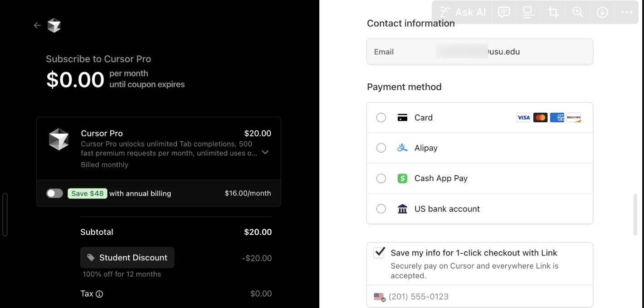Open the phone country flag selector

379,297
